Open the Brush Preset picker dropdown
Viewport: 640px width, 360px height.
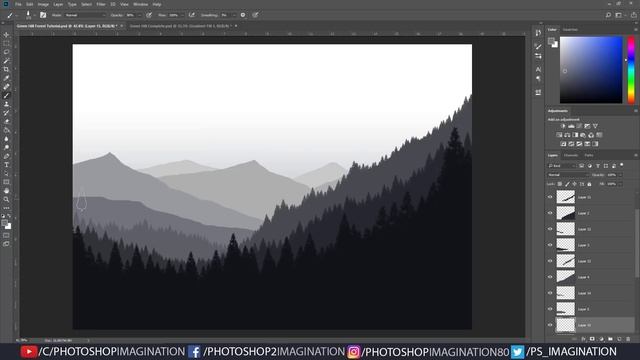pos(34,15)
